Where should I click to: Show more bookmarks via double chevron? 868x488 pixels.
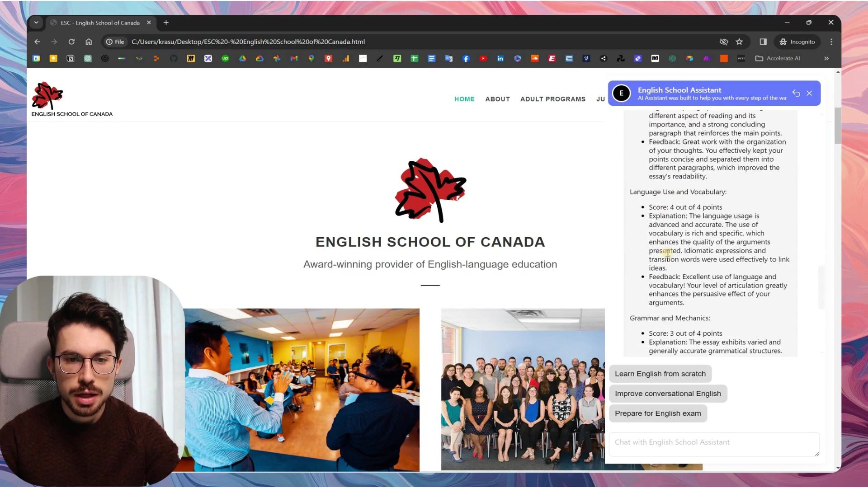(826, 58)
